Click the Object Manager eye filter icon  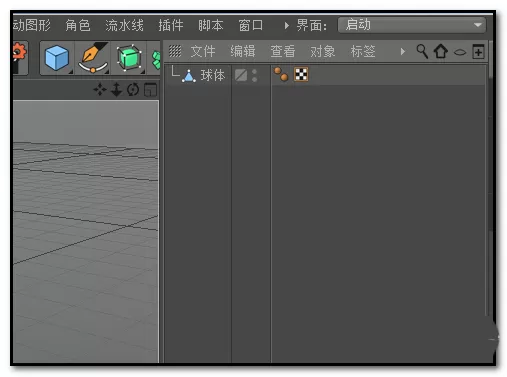(x=460, y=52)
